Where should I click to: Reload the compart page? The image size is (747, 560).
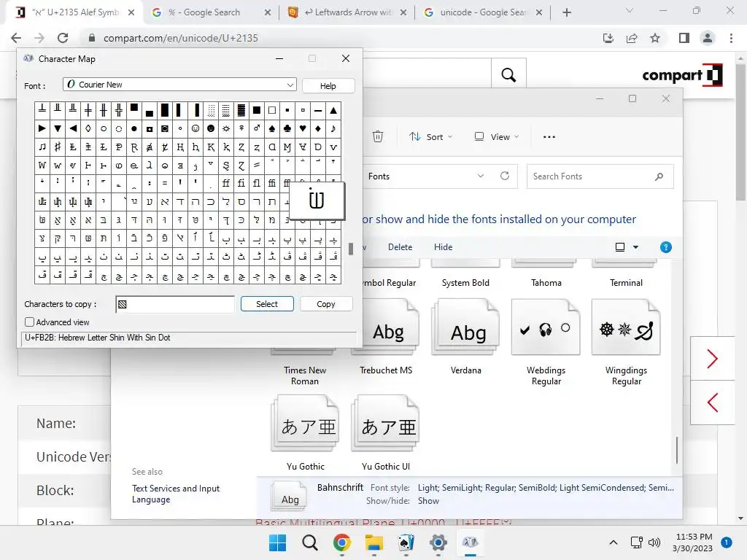click(63, 38)
